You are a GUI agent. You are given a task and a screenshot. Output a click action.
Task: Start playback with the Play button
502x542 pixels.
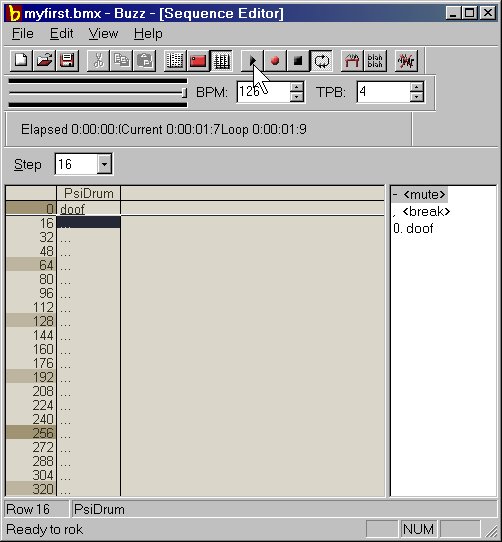coord(252,61)
